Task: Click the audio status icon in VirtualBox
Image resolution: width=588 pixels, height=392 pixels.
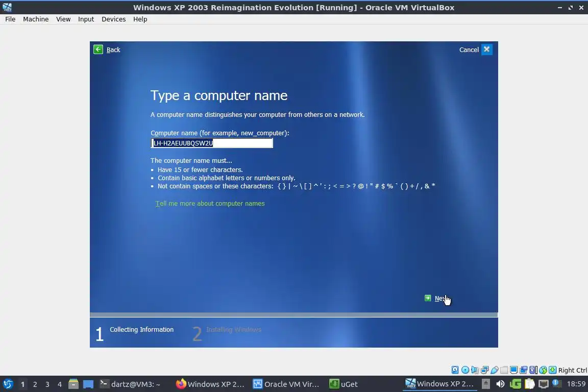Action: [x=475, y=370]
